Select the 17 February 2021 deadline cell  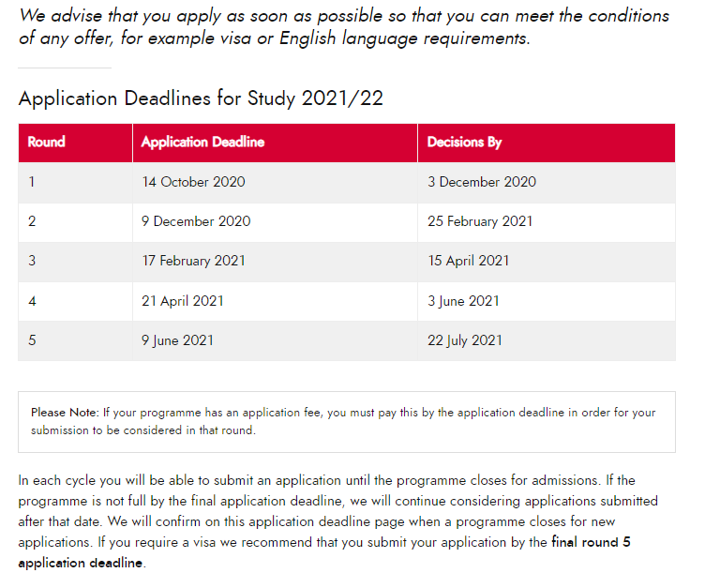(275, 262)
